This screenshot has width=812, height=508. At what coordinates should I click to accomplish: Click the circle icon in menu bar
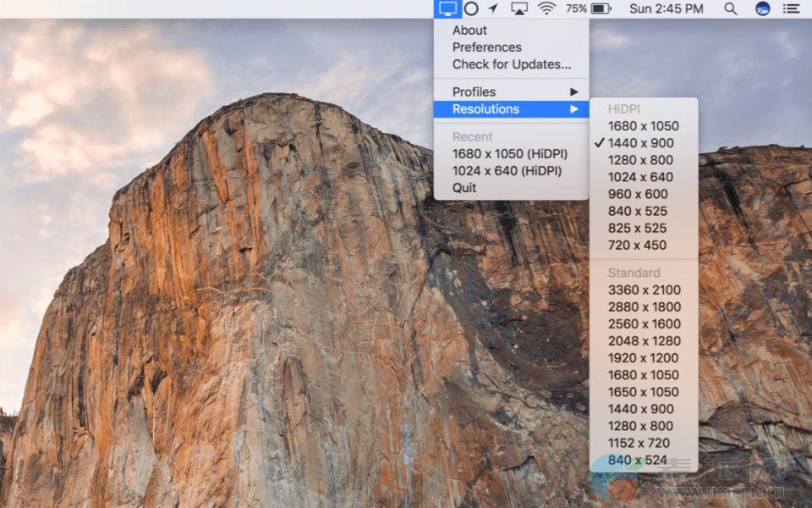(471, 8)
